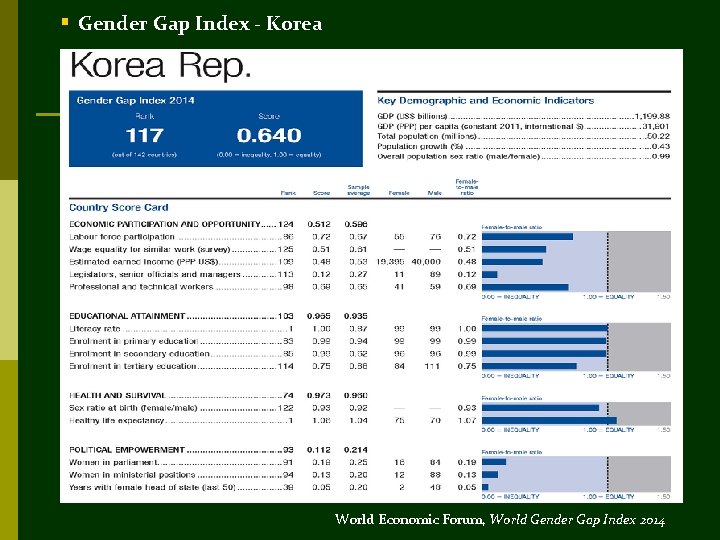Click the 'Literacy rate' row label
This screenshot has width=720, height=540.
pos(95,329)
